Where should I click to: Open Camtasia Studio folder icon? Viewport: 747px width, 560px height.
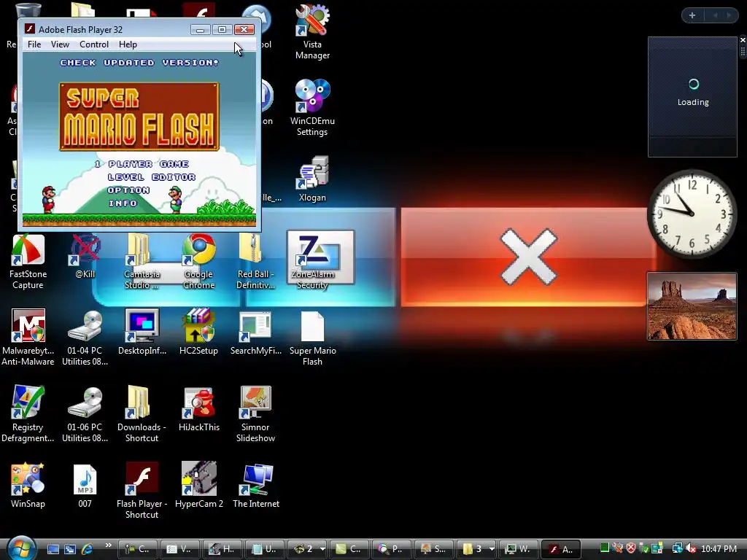pos(142,262)
